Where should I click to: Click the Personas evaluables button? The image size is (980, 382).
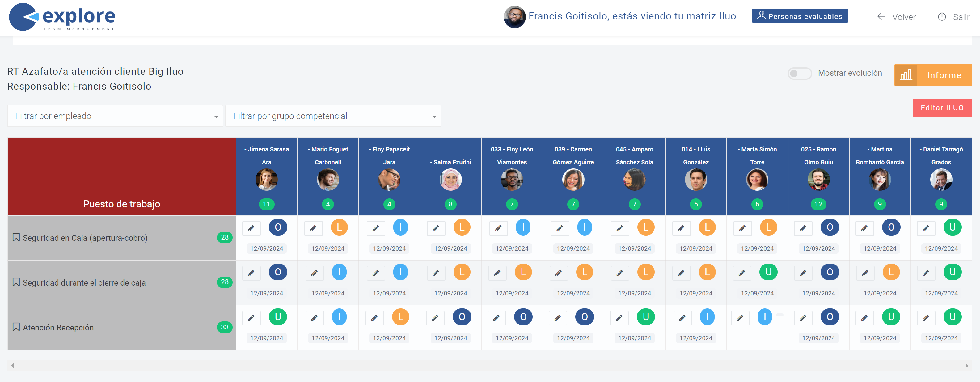800,16
